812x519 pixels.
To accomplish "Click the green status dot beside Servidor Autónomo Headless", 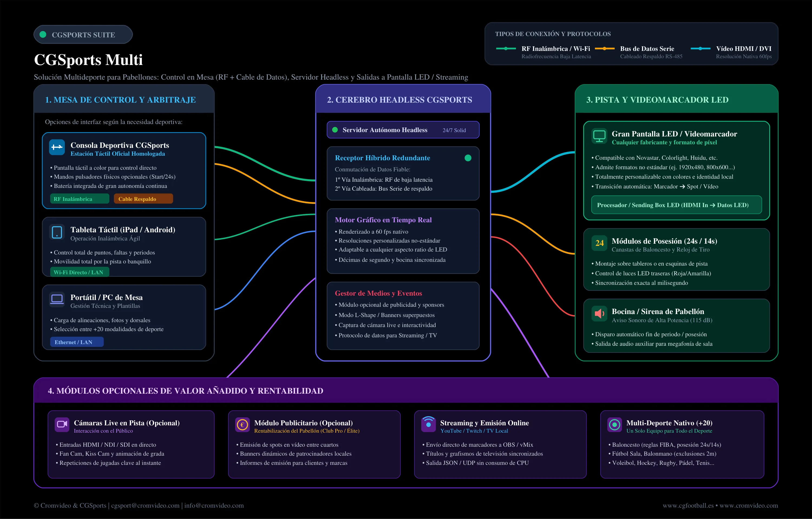I will (x=335, y=130).
